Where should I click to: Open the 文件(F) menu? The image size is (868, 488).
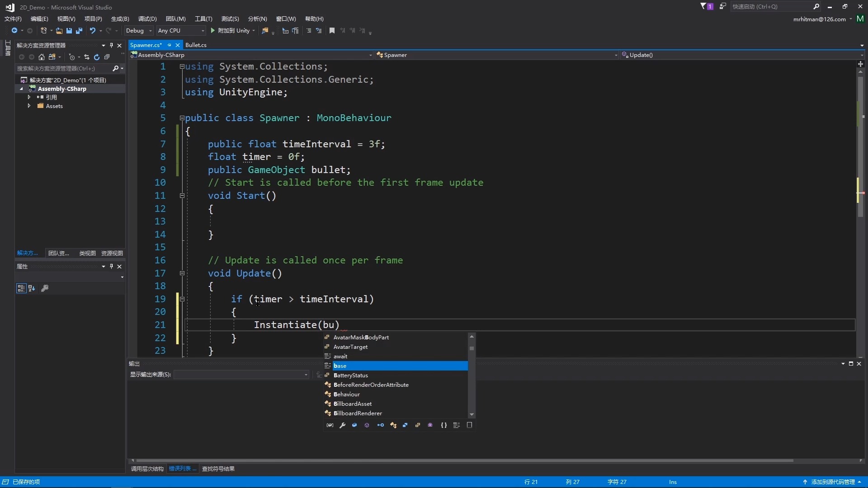click(13, 19)
